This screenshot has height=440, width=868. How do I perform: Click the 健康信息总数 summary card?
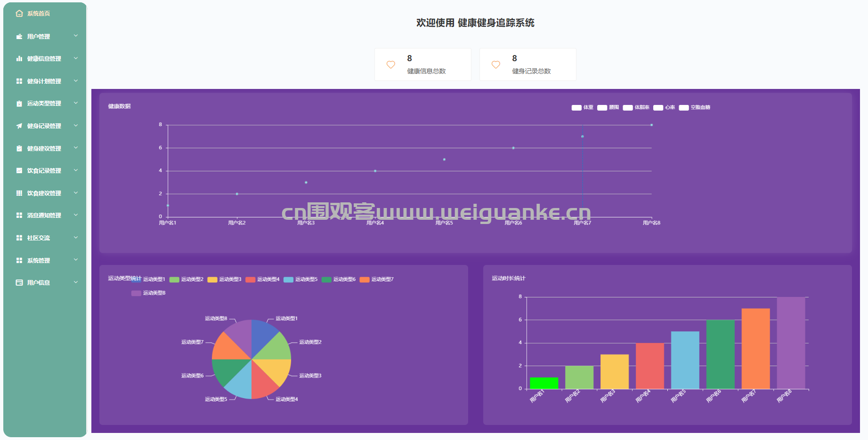click(x=422, y=64)
